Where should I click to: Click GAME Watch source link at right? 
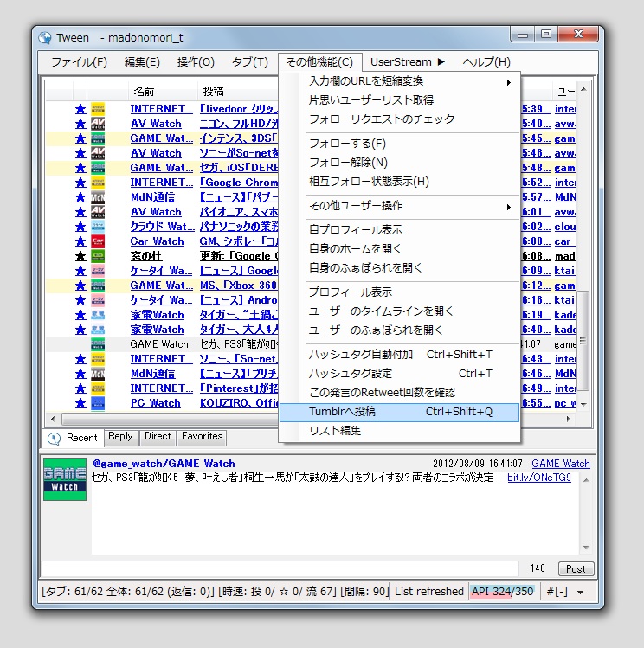coord(561,464)
